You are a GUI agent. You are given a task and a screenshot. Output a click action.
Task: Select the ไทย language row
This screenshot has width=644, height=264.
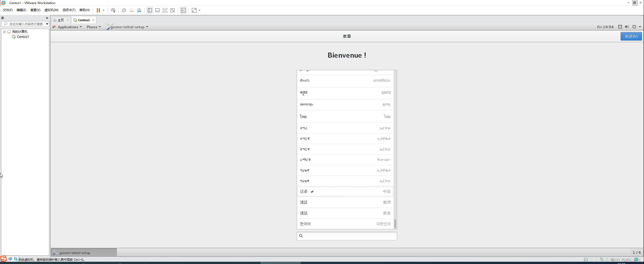tap(345, 117)
